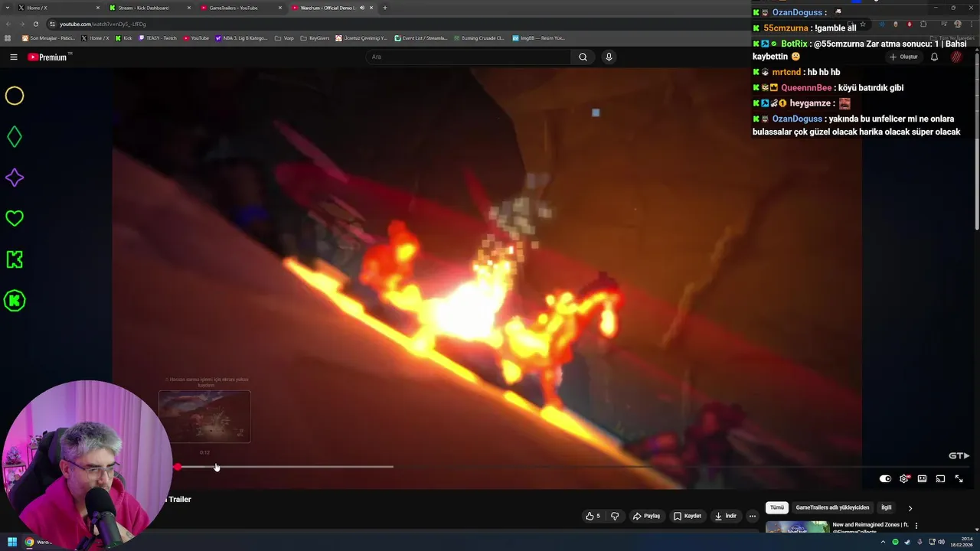Open Windows Start menu

[12, 542]
